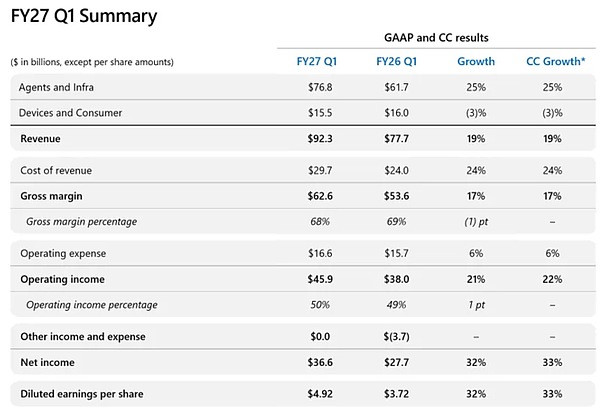
Task: Select the $(3.7) other income value
Action: click(396, 337)
